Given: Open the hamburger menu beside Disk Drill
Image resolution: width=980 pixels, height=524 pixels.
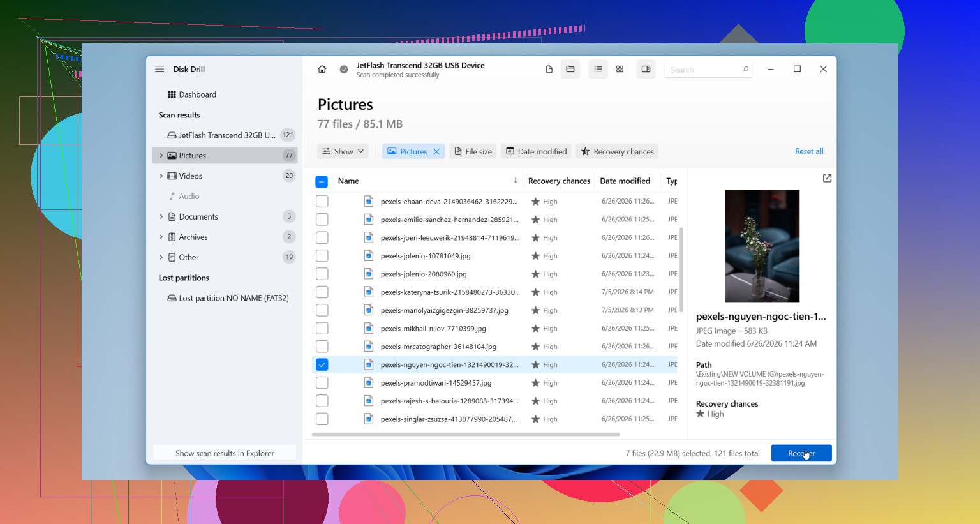Looking at the screenshot, I should pyautogui.click(x=160, y=69).
